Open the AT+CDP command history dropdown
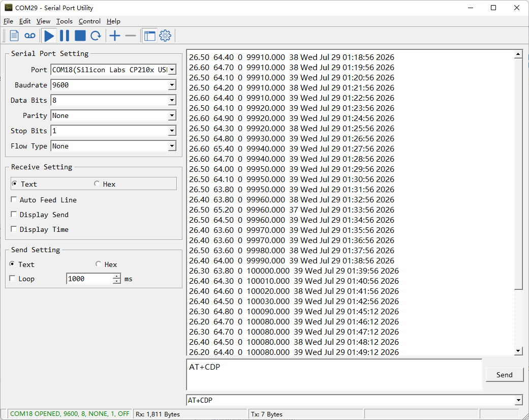This screenshot has width=529, height=420. (x=518, y=400)
